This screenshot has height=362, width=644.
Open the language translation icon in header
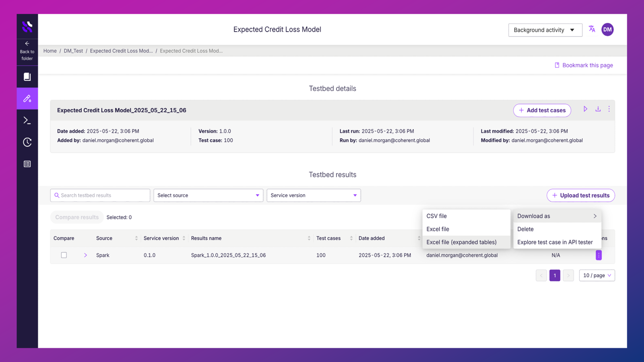coord(592,29)
